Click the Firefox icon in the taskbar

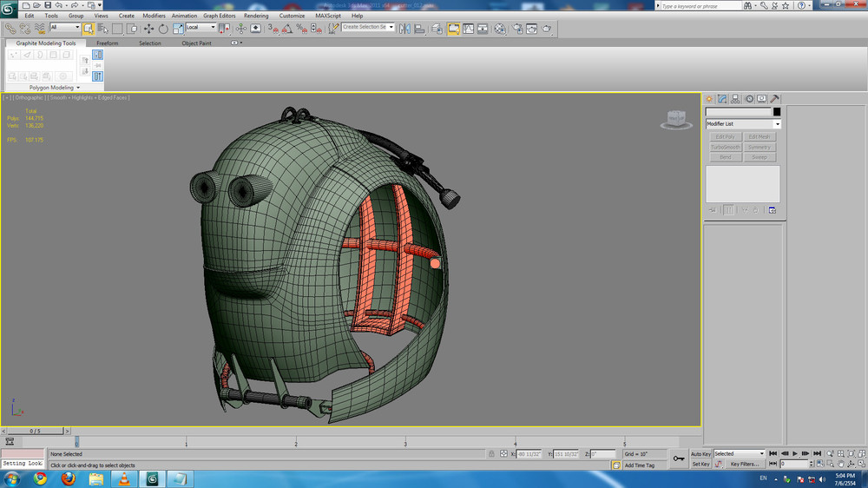click(69, 478)
